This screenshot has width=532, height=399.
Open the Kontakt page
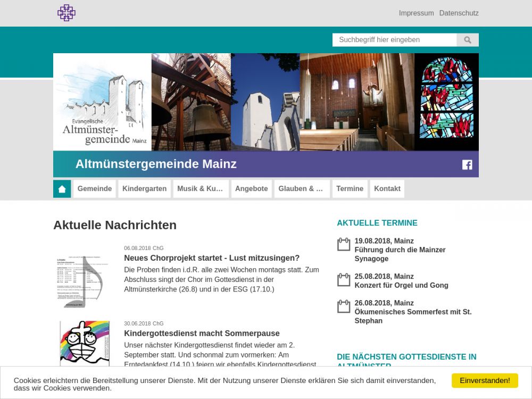[x=387, y=189]
